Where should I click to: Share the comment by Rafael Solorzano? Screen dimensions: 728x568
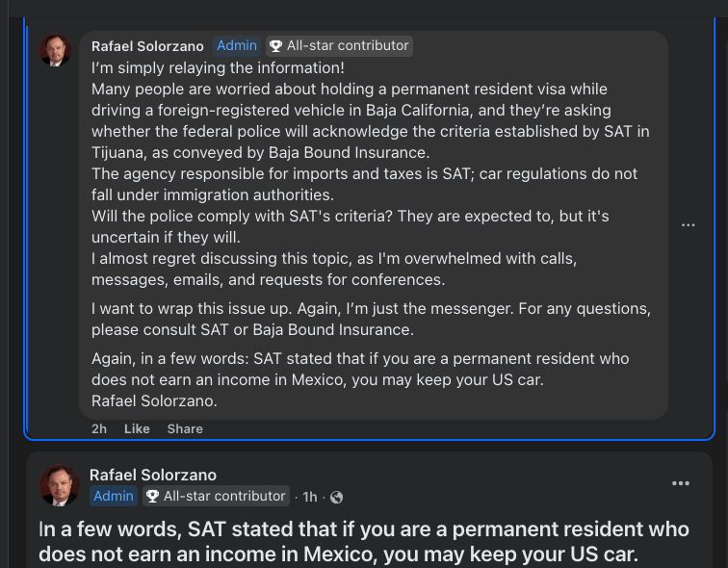(x=185, y=428)
